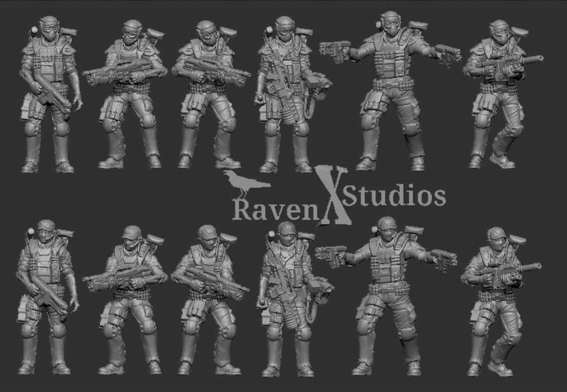Select cap-wearing soldier firing dual pistols
This screenshot has width=567, height=392.
[386, 296]
